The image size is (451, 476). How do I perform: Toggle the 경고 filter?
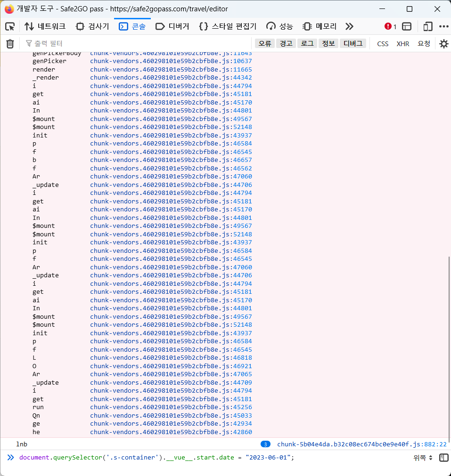click(x=286, y=43)
